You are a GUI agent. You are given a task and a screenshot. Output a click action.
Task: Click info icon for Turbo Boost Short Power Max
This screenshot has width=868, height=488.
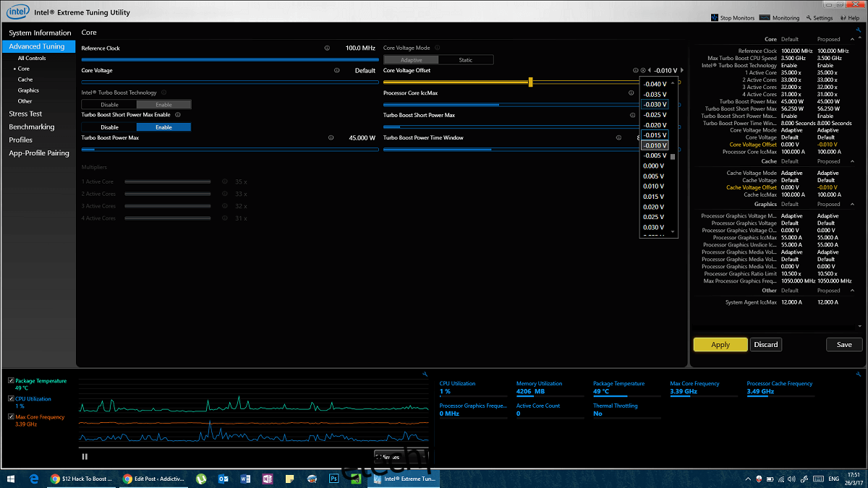click(x=631, y=115)
